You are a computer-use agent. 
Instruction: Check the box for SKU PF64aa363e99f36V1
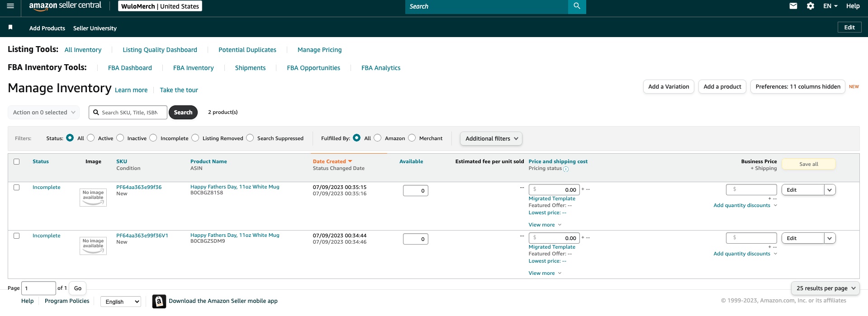pyautogui.click(x=17, y=236)
